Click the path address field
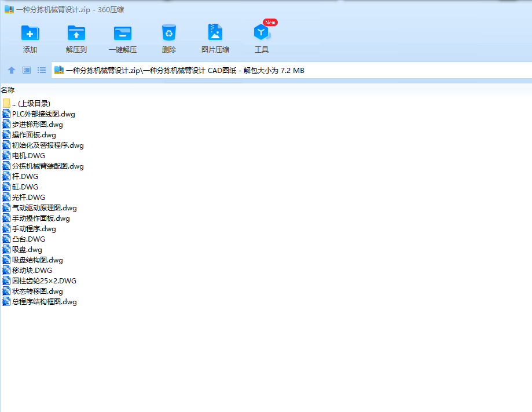 click(292, 70)
